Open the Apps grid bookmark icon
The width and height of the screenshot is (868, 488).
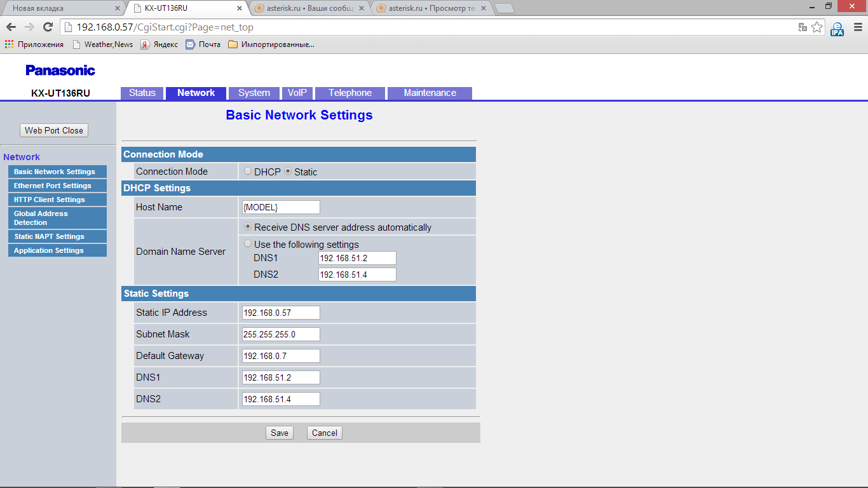(x=9, y=44)
